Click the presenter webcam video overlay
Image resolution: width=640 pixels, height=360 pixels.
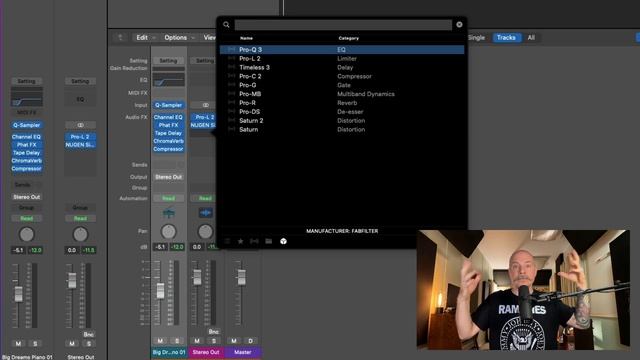[x=523, y=290]
